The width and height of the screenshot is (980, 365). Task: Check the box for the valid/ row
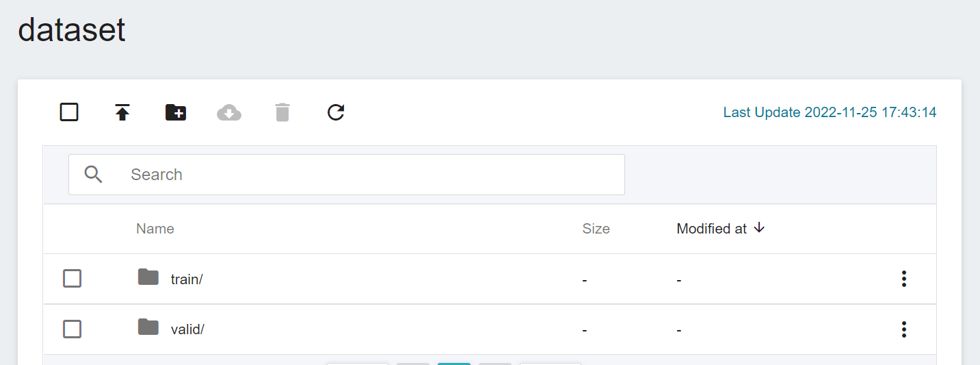coord(72,329)
